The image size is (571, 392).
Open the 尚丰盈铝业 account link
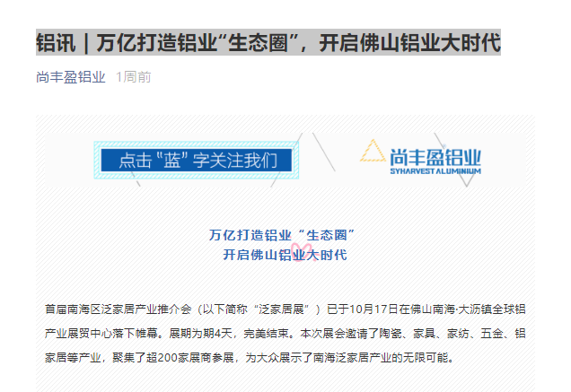(x=71, y=77)
